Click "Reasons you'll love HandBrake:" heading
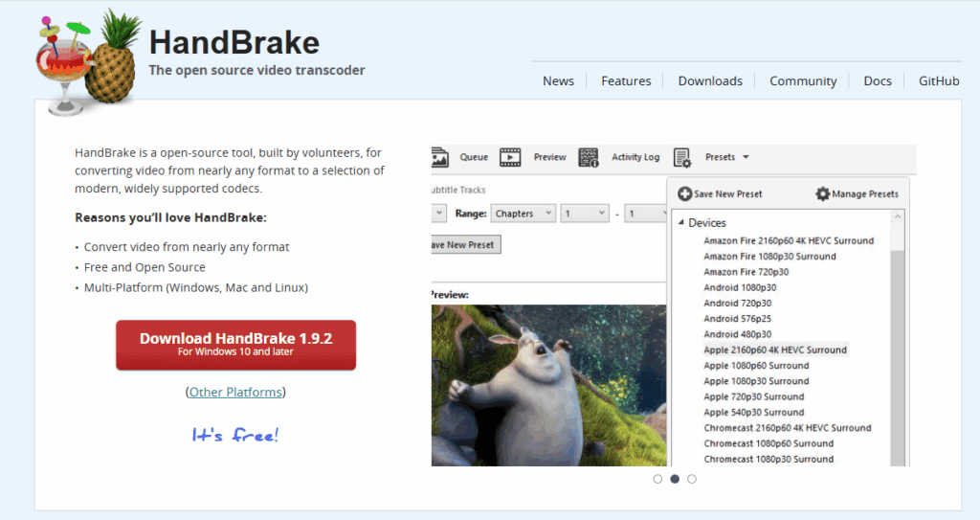This screenshot has width=980, height=520. [x=170, y=217]
